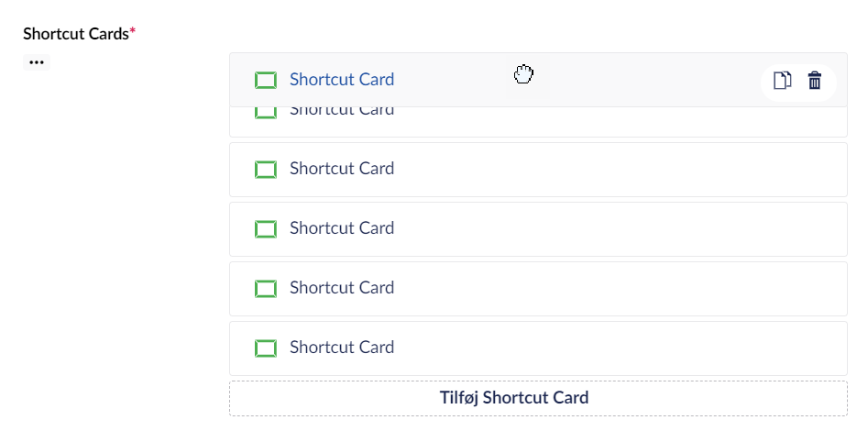The width and height of the screenshot is (868, 431).
Task: Open the fifth Shortcut Card by its label
Action: pos(342,288)
